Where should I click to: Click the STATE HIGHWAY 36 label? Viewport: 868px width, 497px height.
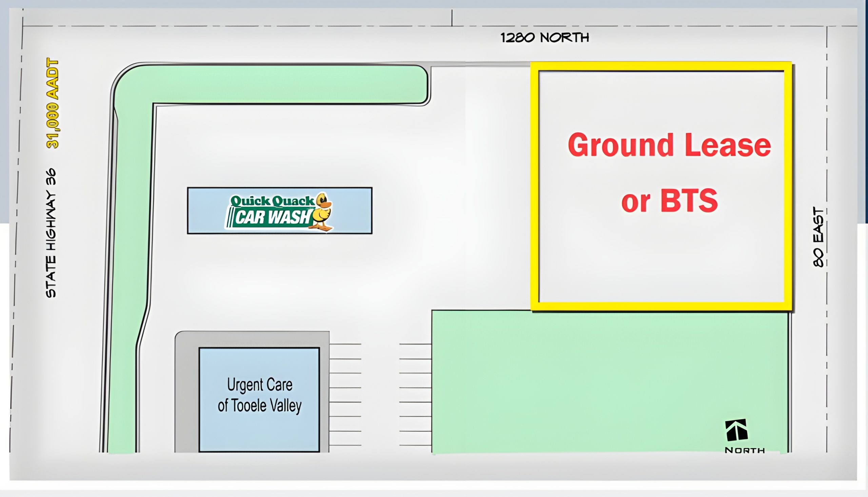(51, 233)
